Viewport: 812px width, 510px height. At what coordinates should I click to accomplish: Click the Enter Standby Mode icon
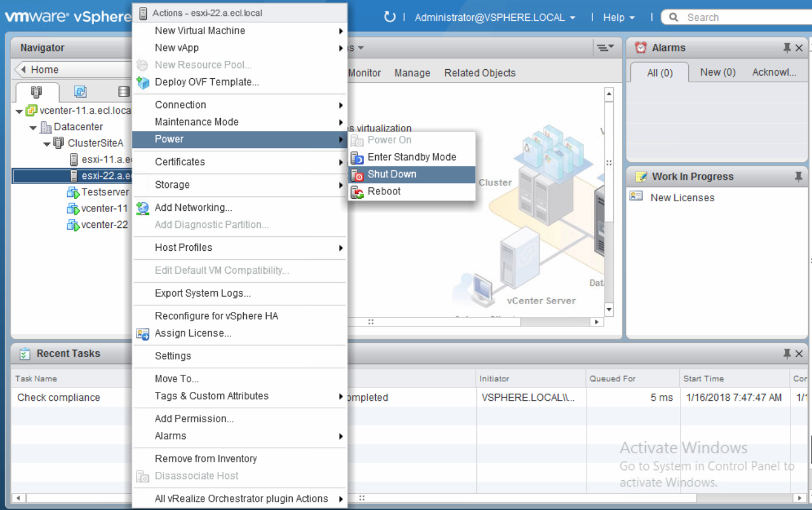[x=357, y=158]
